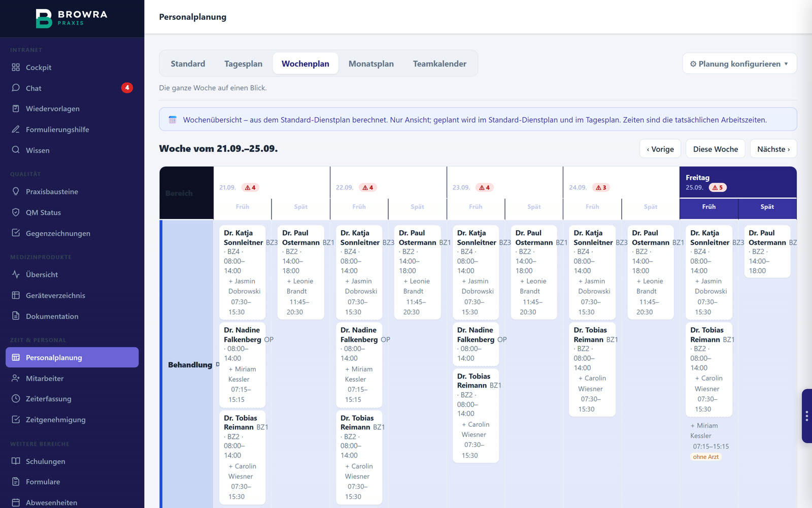Image resolution: width=812 pixels, height=508 pixels.
Task: Click the Formulare document icon
Action: click(16, 482)
